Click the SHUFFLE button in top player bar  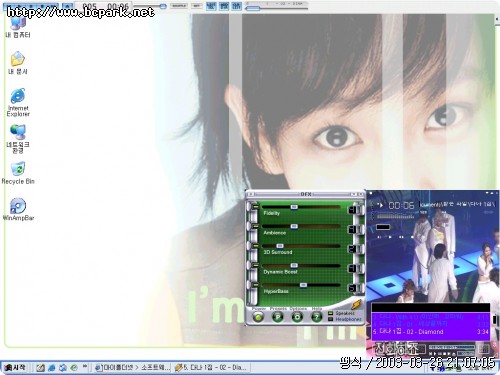click(179, 6)
